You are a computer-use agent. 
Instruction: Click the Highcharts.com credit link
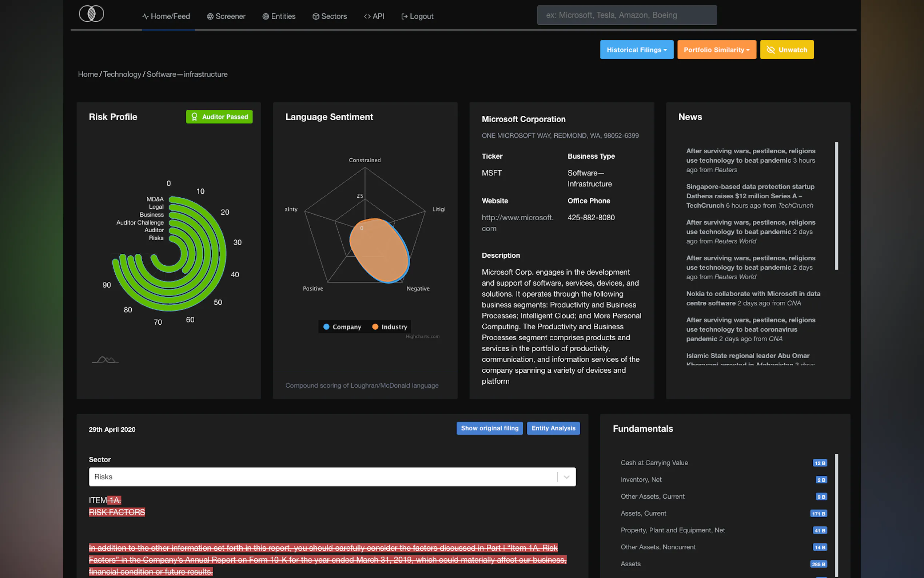pyautogui.click(x=422, y=336)
